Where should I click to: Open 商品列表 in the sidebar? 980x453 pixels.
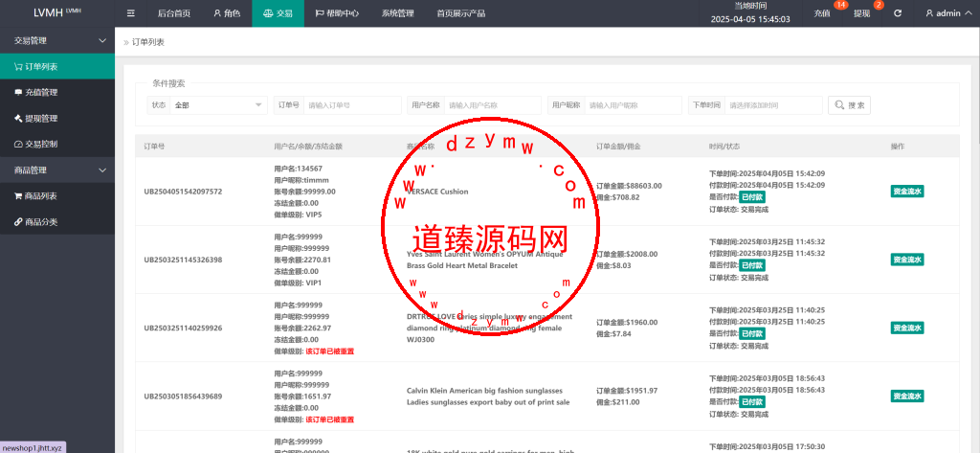pos(56,195)
